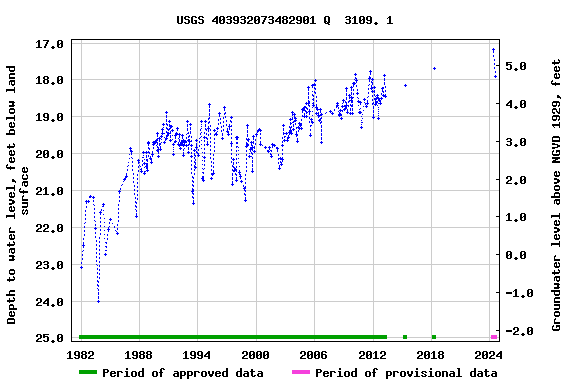
Task: Click the 1982 label on the x-axis
Action: click(80, 355)
